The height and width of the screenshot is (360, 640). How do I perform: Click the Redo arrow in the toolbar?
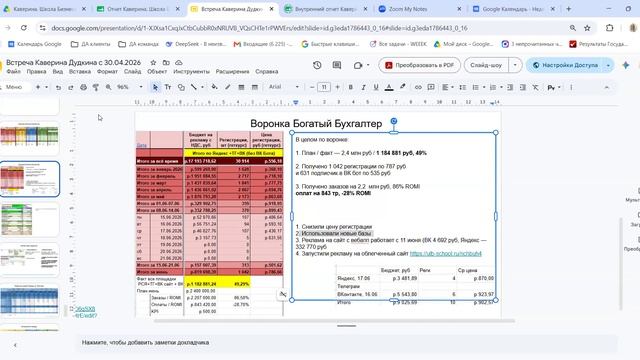[71, 87]
